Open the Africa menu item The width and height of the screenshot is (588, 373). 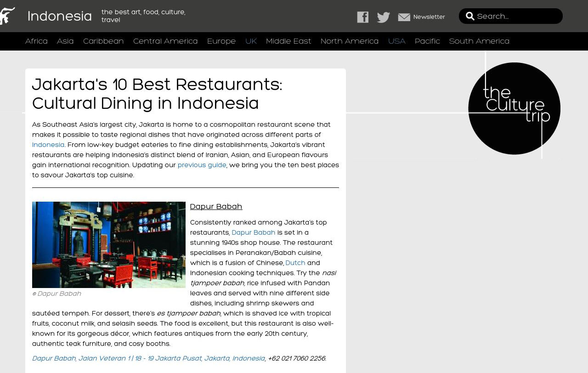(36, 41)
